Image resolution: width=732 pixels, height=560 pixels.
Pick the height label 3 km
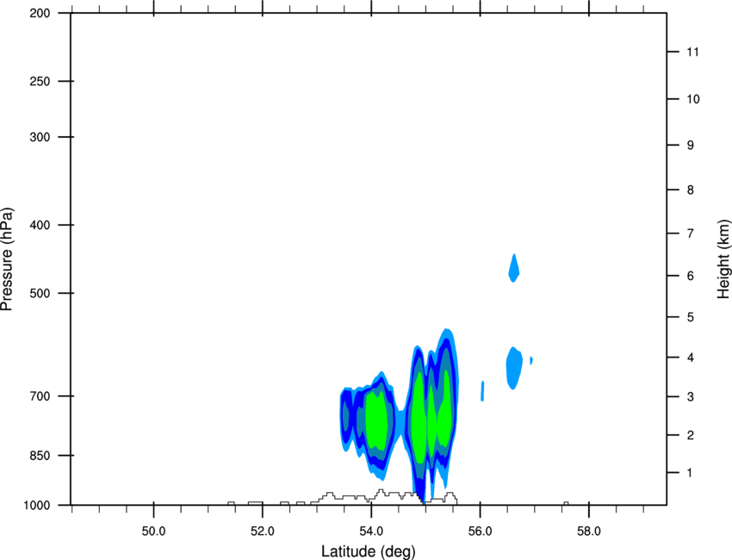[691, 397]
